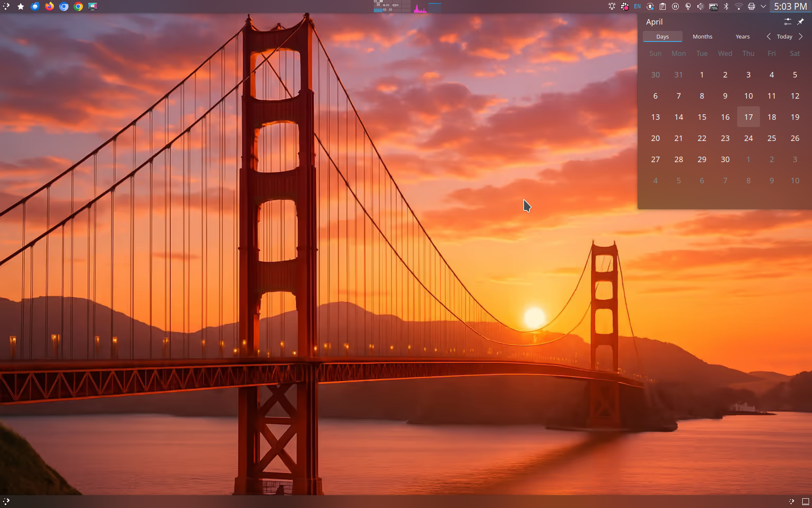Toggle Night Color in the system tray
This screenshot has width=812, height=508.
pyautogui.click(x=688, y=6)
